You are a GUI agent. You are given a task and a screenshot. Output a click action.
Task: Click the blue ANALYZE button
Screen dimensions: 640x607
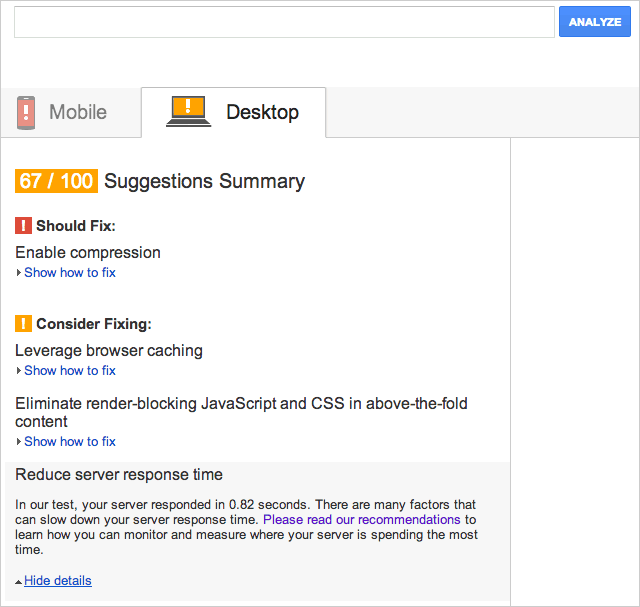tap(595, 22)
